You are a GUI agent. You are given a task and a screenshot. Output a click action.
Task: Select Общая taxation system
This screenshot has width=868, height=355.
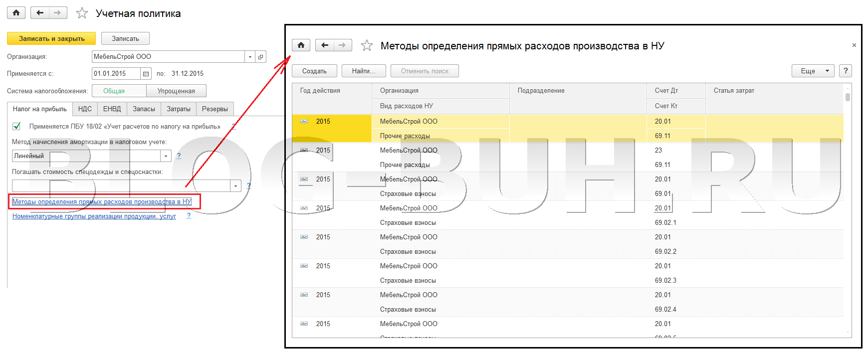pyautogui.click(x=114, y=91)
